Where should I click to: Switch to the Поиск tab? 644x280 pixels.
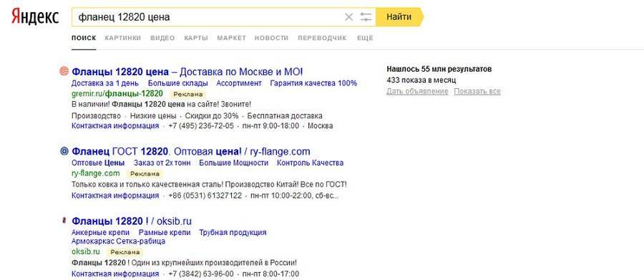tap(84, 38)
